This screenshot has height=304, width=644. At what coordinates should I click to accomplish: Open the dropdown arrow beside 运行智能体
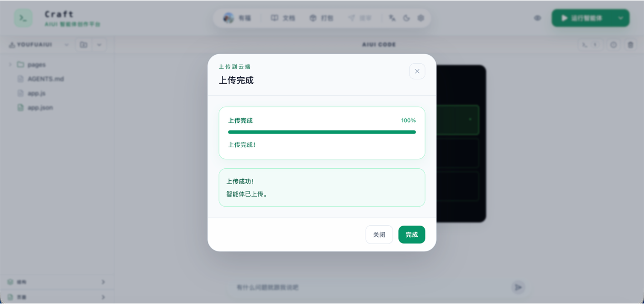click(621, 18)
